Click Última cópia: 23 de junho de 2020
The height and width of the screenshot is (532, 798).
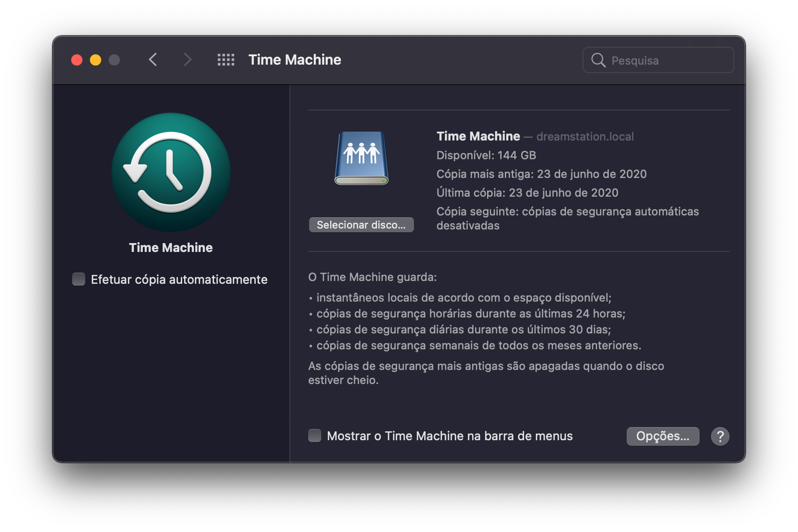pos(527,192)
